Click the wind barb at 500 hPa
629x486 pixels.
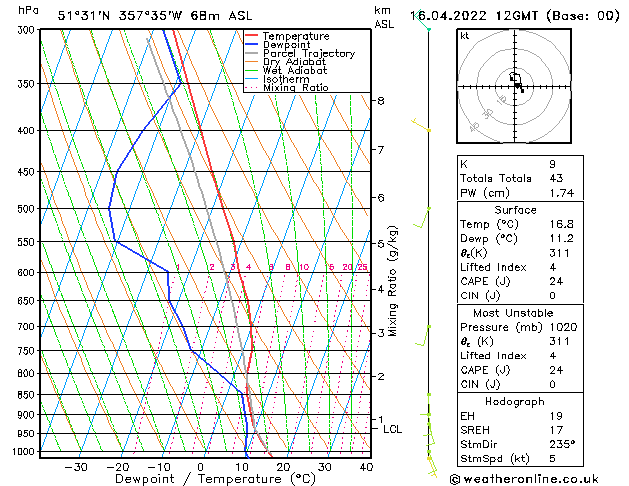click(422, 218)
